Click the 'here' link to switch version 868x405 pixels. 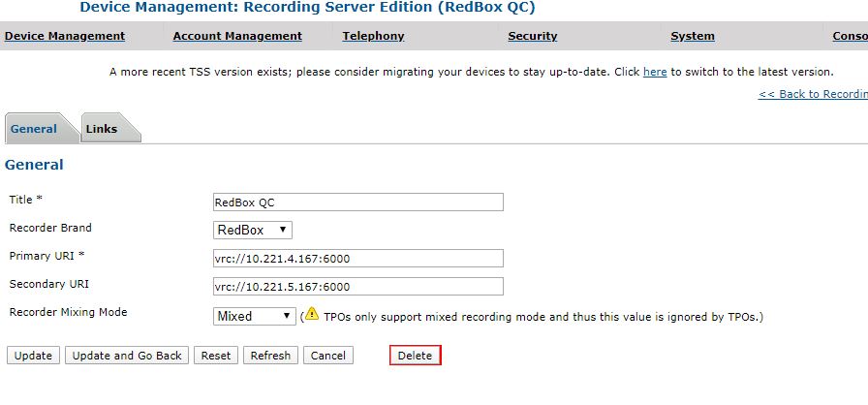click(655, 72)
